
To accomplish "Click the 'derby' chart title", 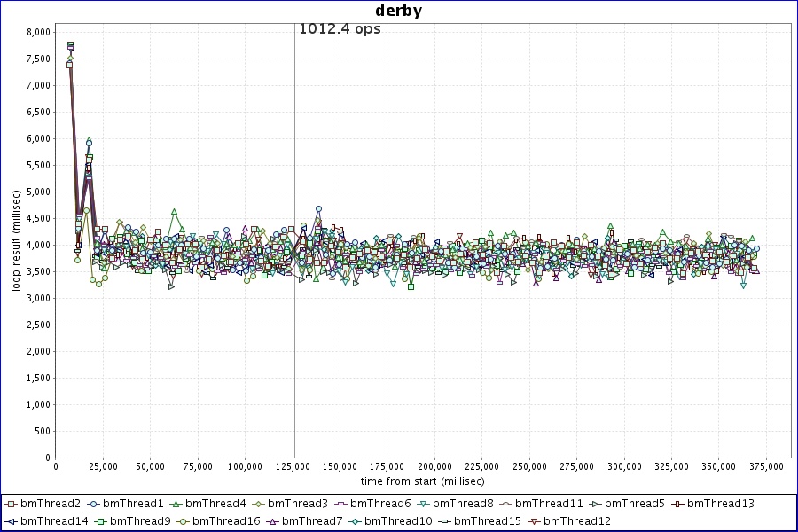I will click(398, 11).
